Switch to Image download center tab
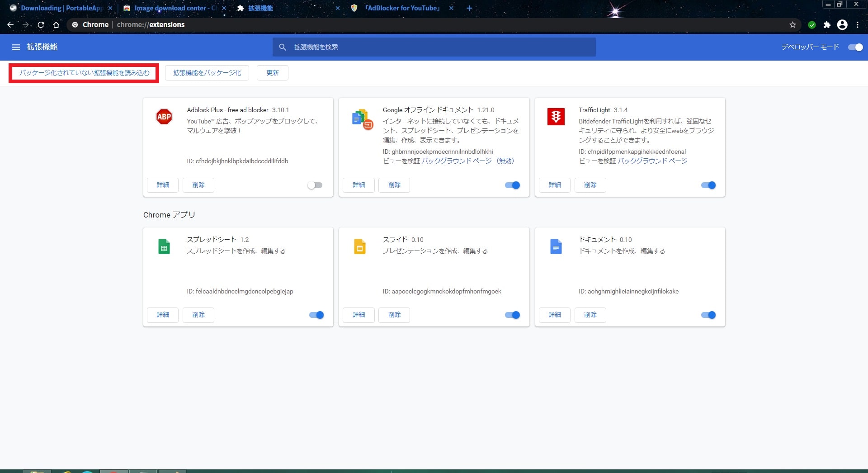868x473 pixels. coord(175,8)
